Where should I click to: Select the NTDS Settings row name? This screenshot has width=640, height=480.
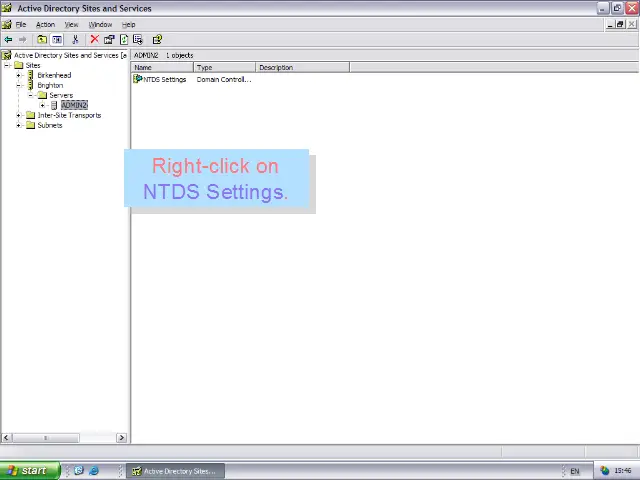tap(164, 80)
